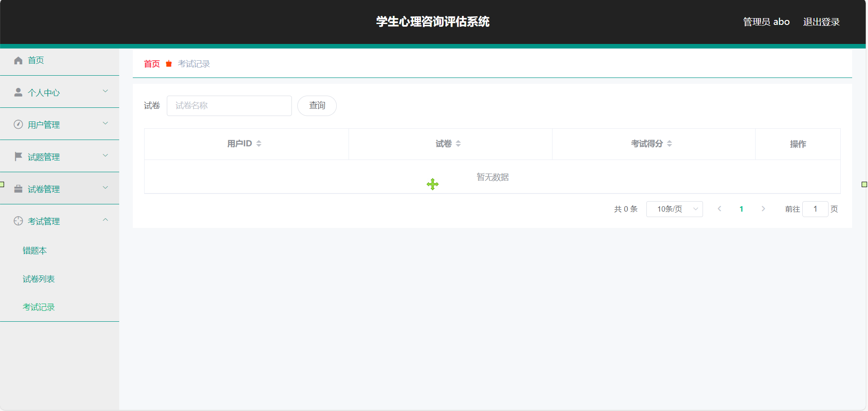This screenshot has width=868, height=411.
Task: Select 错题本 submenu item
Action: click(59, 251)
